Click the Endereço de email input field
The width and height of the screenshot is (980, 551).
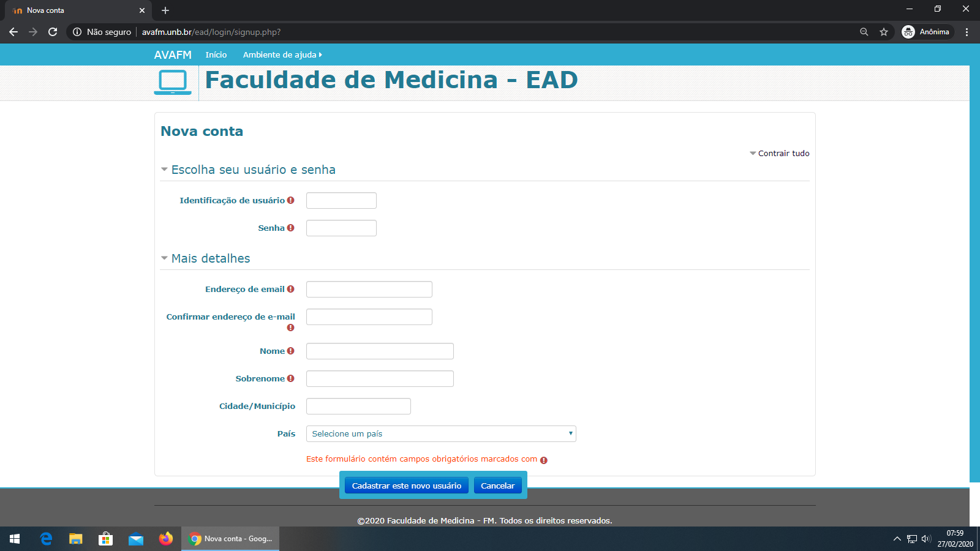tap(369, 289)
